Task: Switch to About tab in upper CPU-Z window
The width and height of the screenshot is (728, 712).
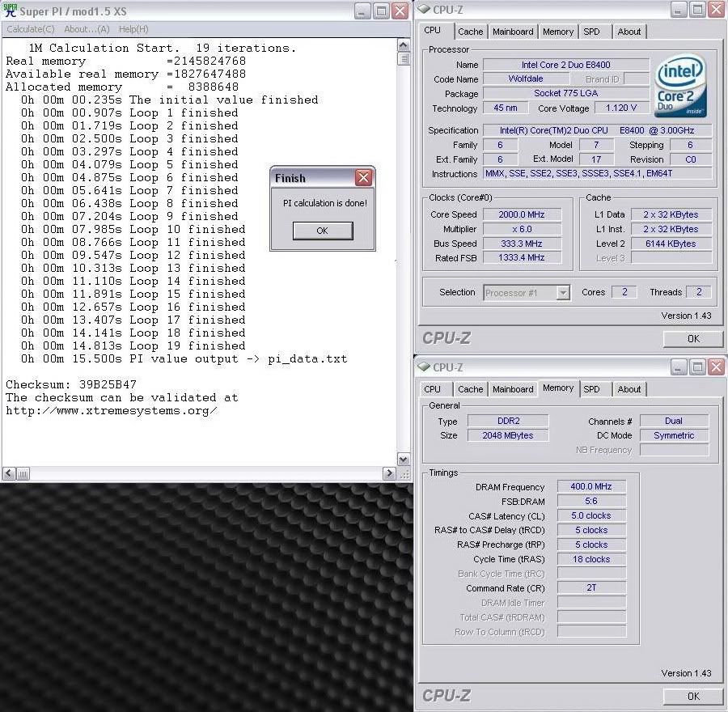Action: pos(629,32)
